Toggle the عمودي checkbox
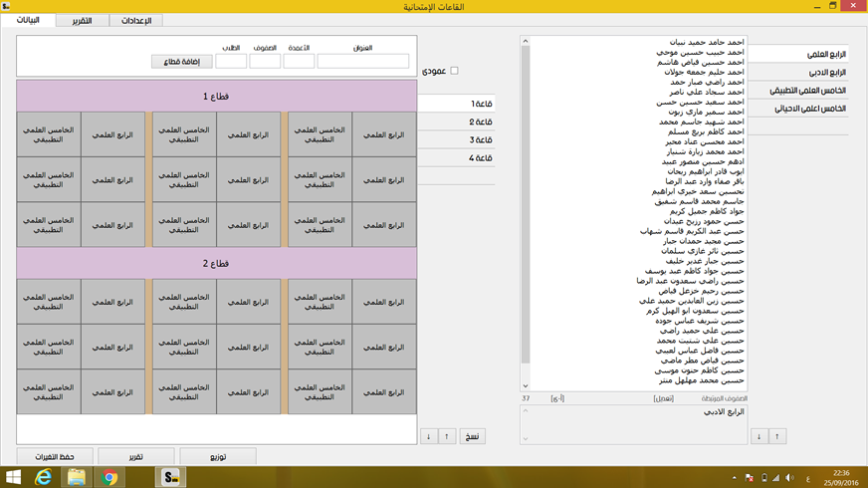Screen dimensions: 868x488 point(454,71)
